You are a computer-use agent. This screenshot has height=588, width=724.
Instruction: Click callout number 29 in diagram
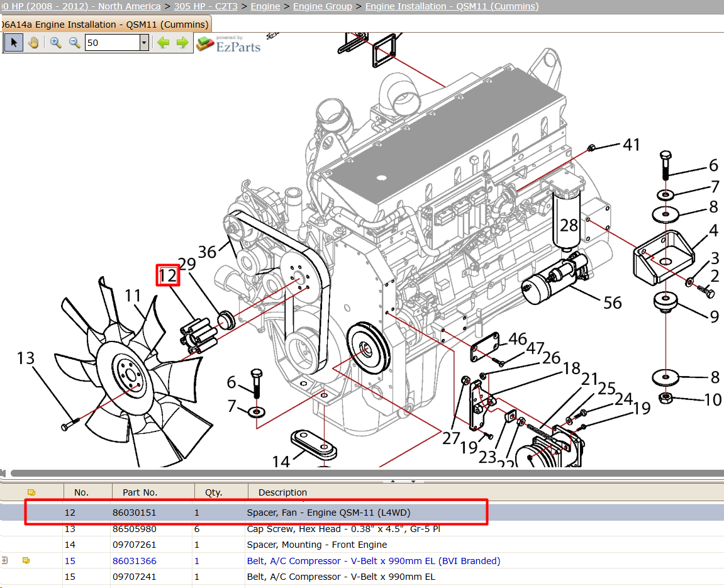tap(187, 264)
